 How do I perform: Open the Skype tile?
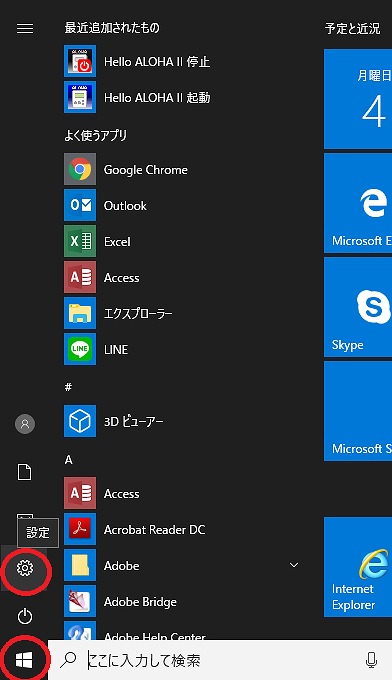(x=358, y=307)
